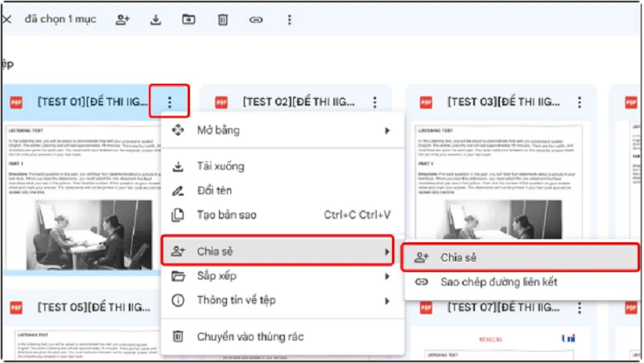Click TEST 05 document preview thumbnail
The width and height of the screenshot is (644, 363).
86,344
